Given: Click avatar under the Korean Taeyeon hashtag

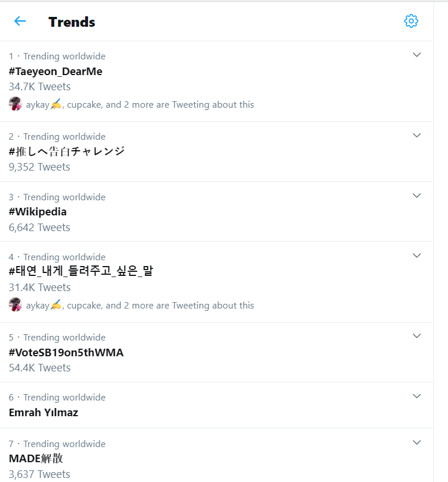Looking at the screenshot, I should pos(15,304).
